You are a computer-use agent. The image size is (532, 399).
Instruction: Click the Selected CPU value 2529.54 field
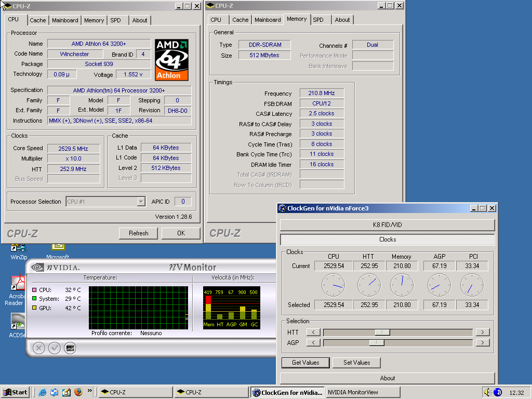coord(334,304)
